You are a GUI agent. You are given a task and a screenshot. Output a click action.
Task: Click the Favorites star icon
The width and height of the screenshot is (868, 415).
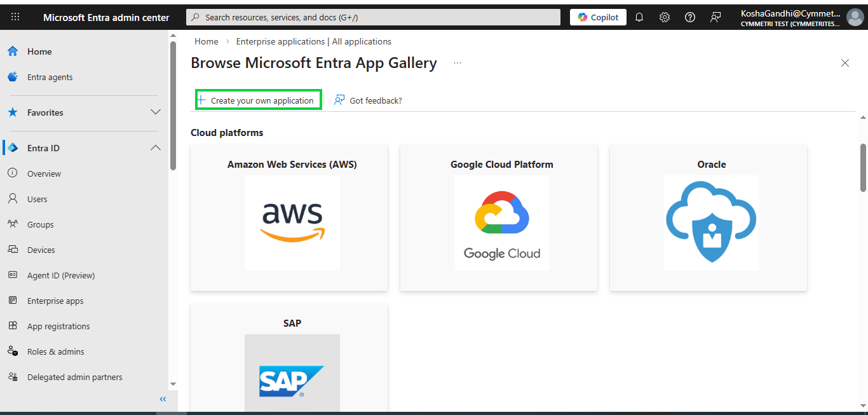tap(13, 112)
